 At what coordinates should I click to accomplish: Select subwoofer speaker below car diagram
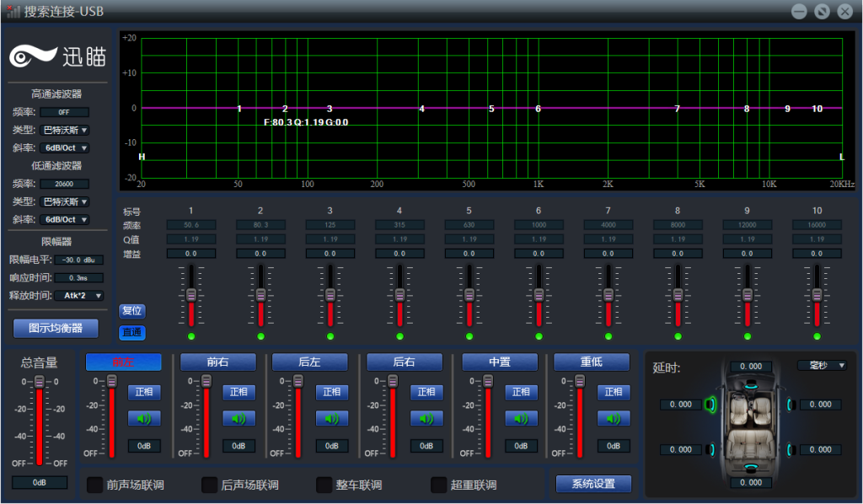(751, 468)
